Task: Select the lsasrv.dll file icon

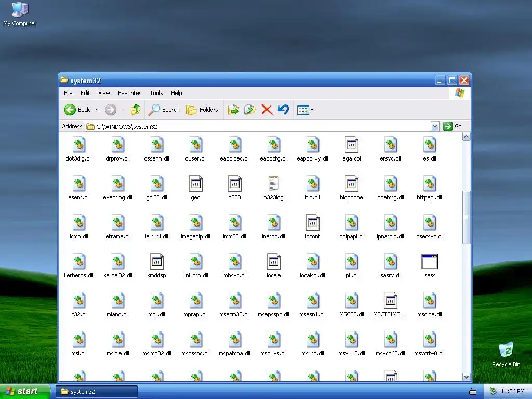Action: pyautogui.click(x=391, y=262)
